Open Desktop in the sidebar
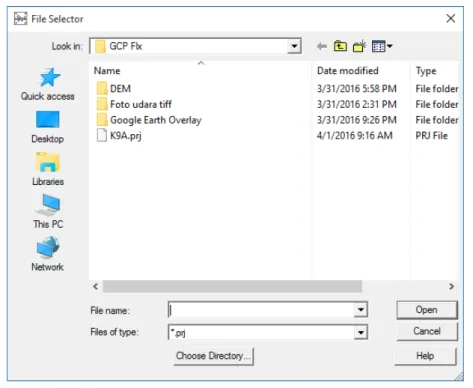The height and width of the screenshot is (388, 473). coord(48,127)
